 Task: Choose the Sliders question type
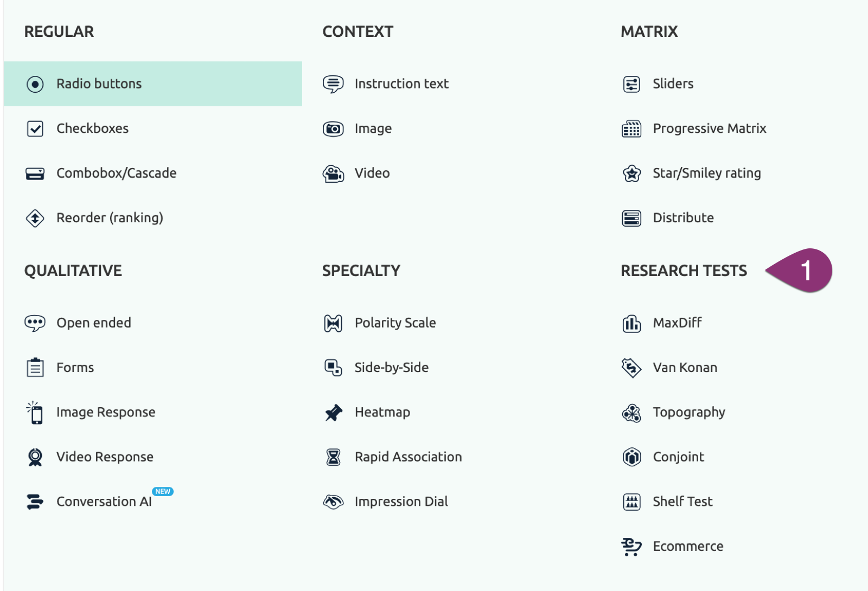673,84
